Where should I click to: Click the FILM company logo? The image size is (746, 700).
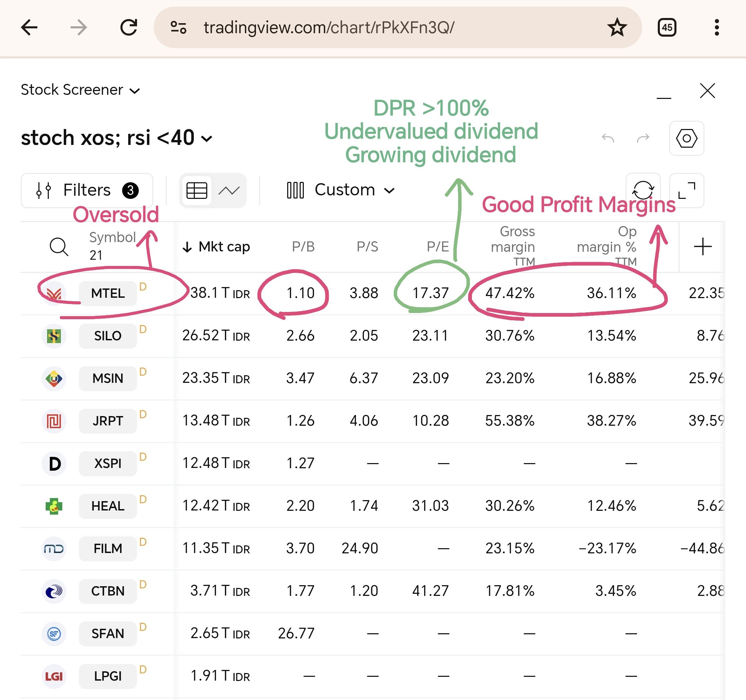[x=54, y=549]
